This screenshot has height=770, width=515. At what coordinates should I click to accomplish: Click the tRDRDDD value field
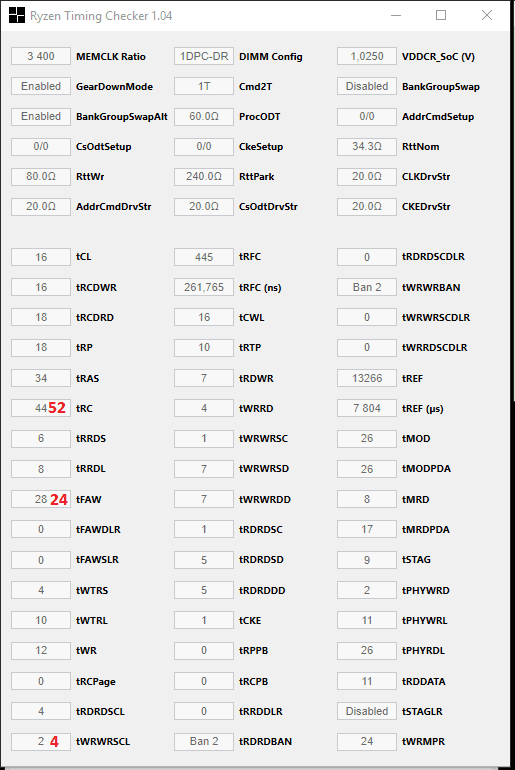[204, 590]
